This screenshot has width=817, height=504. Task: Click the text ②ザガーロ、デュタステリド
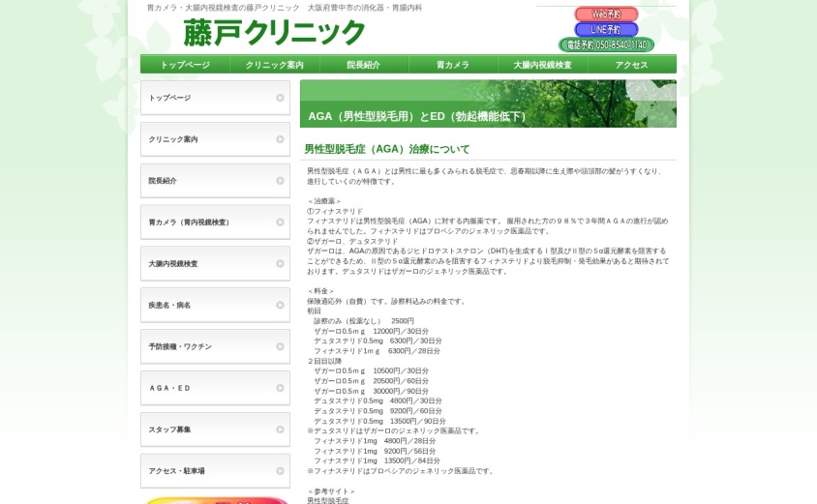tap(352, 241)
